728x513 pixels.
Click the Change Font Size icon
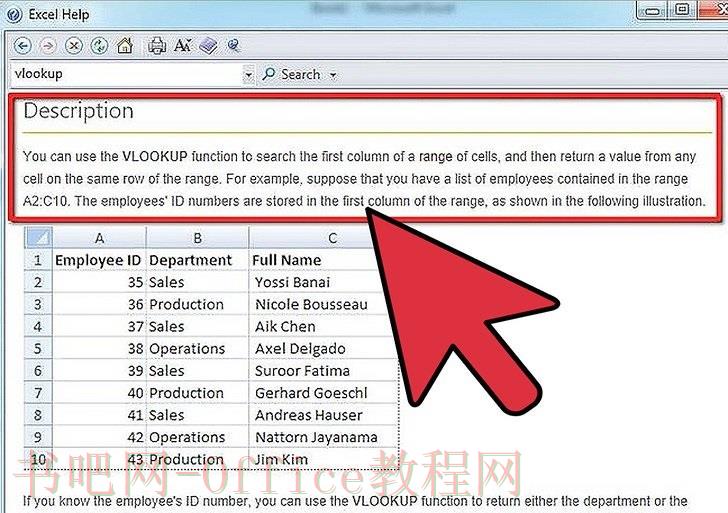(182, 45)
